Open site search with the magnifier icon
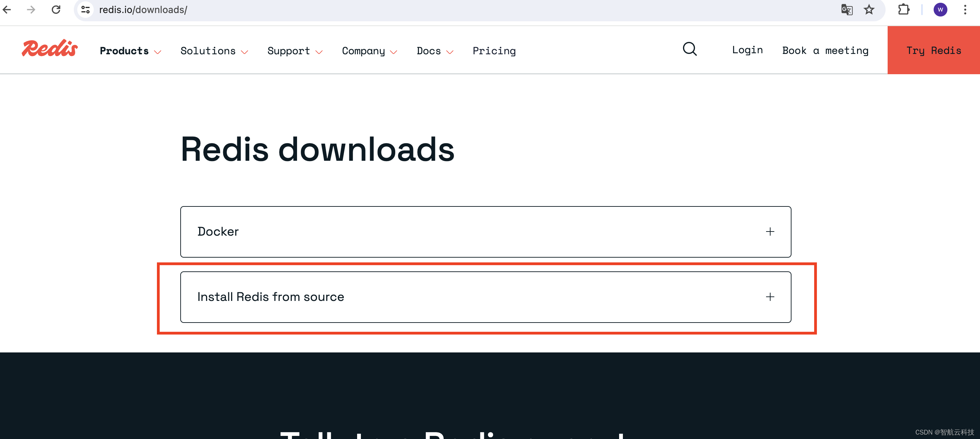The image size is (980, 439). (690, 49)
